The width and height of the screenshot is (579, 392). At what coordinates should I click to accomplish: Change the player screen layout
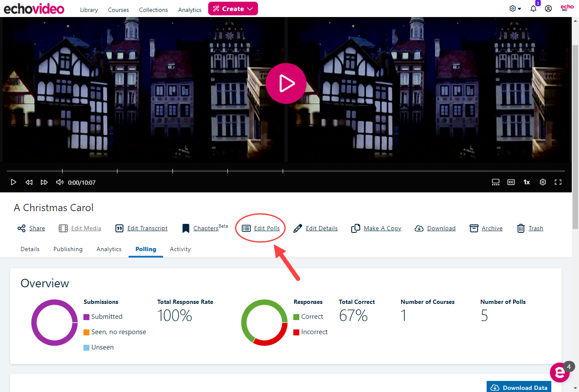click(496, 182)
